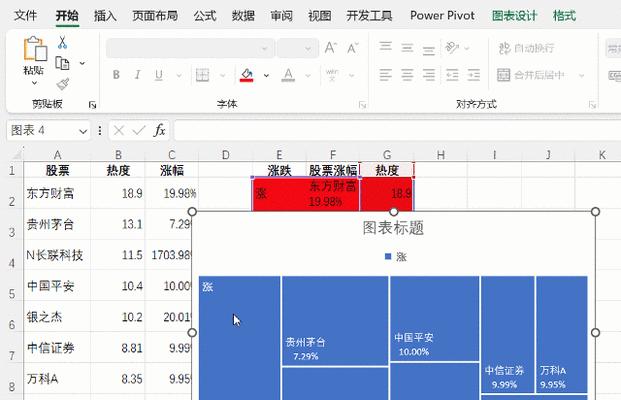
Task: Open the Copy options dropdown arrow
Action: (x=82, y=63)
